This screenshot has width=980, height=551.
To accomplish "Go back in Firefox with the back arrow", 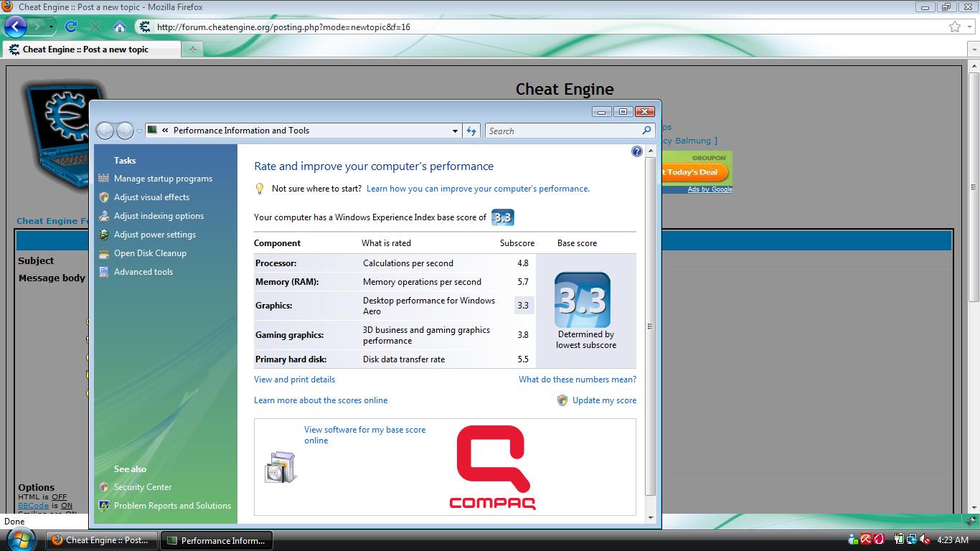I will [x=16, y=27].
